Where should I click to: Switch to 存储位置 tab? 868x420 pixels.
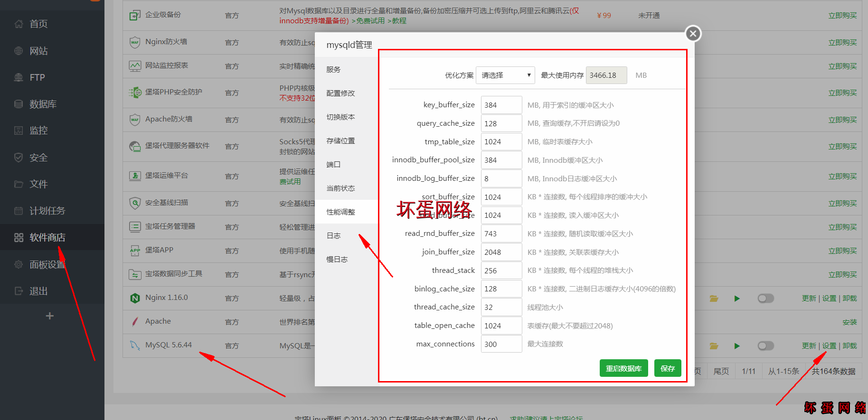tap(346, 140)
